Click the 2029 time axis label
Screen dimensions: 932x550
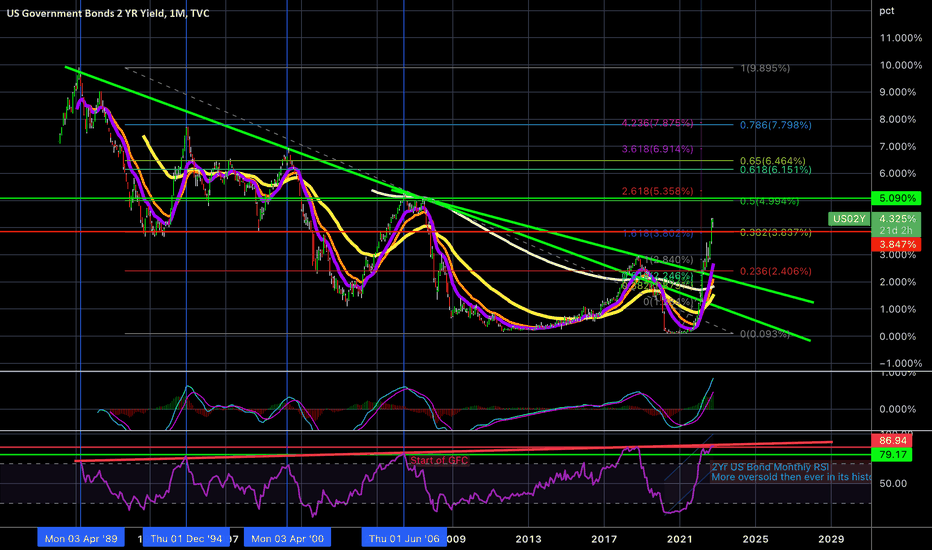point(831,539)
